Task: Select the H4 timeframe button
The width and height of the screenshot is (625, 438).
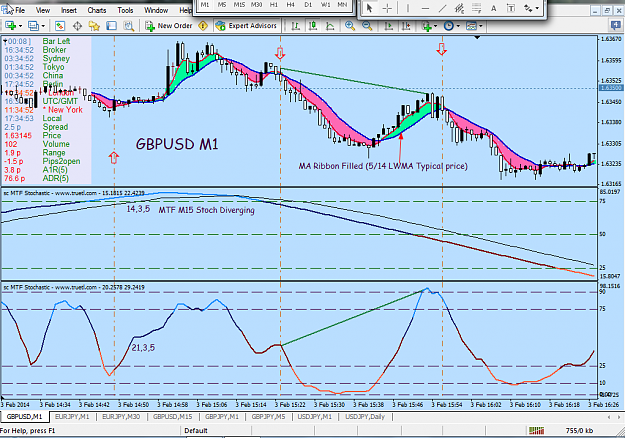Action: tap(291, 5)
